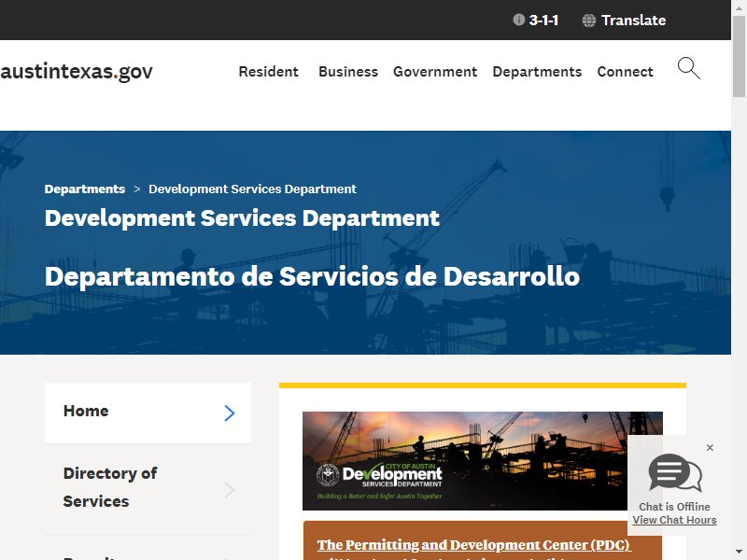Screen dimensions: 747x560
Task: Click the Development Services Department breadcrumb text
Action: pyautogui.click(x=252, y=189)
